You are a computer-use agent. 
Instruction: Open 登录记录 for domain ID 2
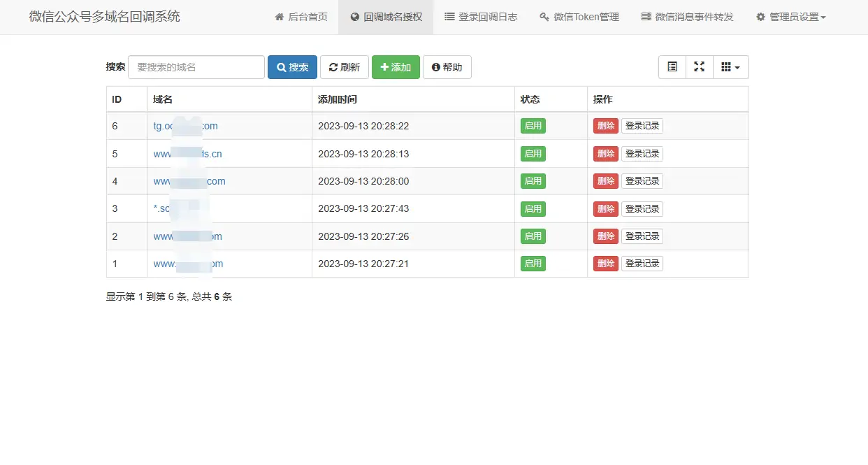click(x=642, y=236)
